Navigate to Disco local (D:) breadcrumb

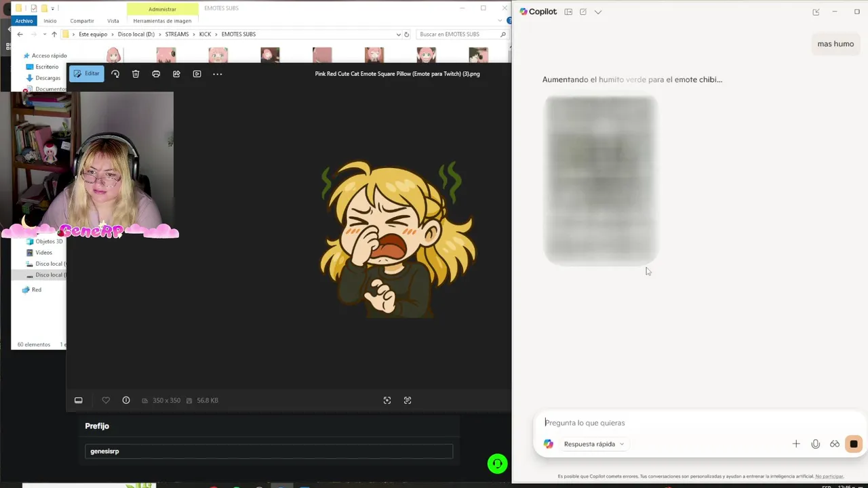136,34
